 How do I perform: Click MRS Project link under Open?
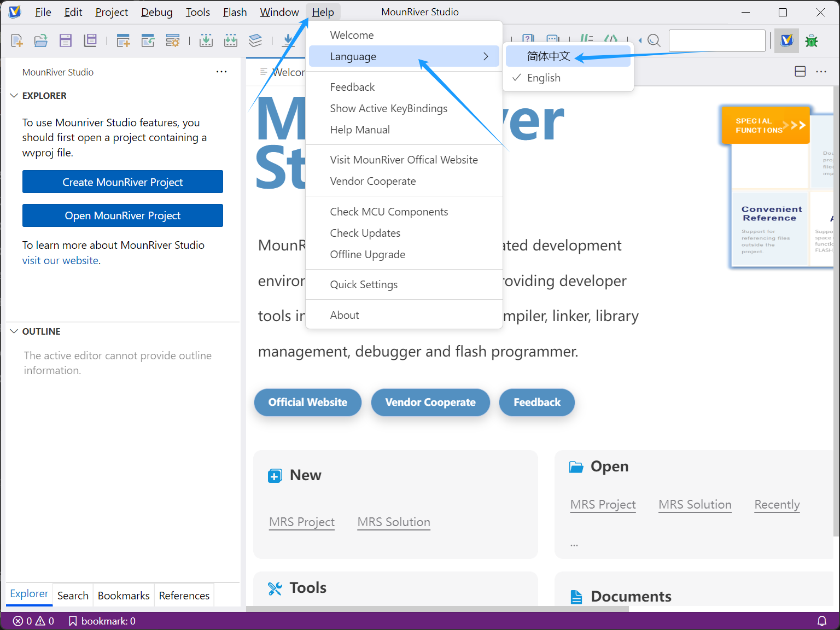[603, 504]
